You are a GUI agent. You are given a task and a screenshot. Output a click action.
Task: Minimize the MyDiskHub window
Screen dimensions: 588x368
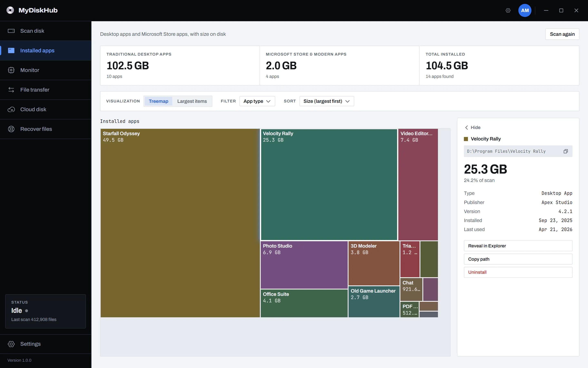pos(546,10)
